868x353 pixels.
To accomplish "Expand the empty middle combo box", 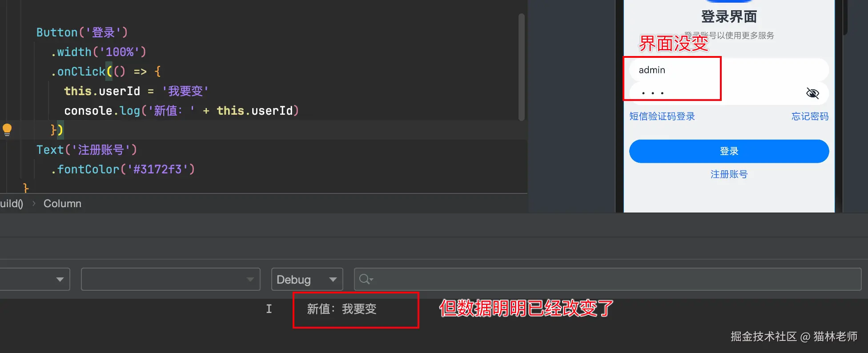I will 171,279.
